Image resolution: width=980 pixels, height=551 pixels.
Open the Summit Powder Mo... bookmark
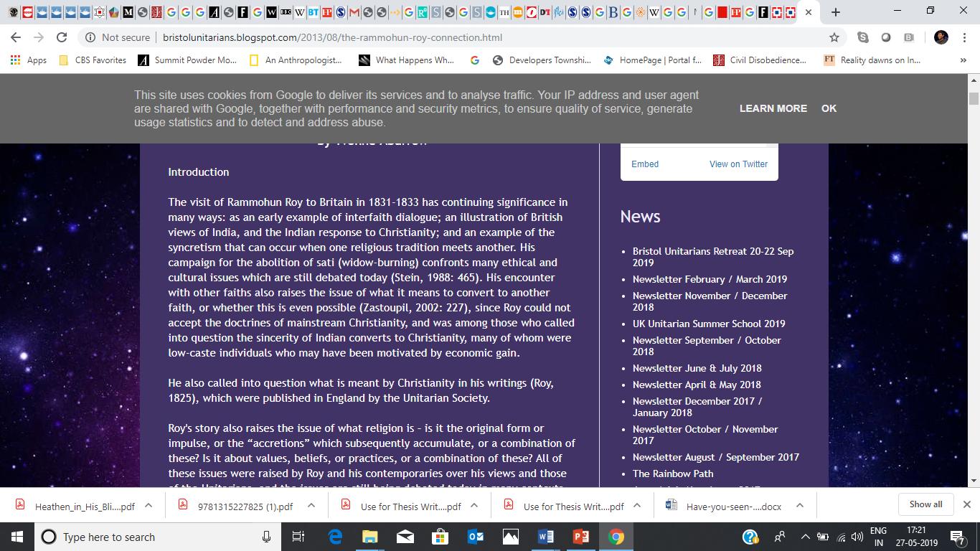[187, 60]
